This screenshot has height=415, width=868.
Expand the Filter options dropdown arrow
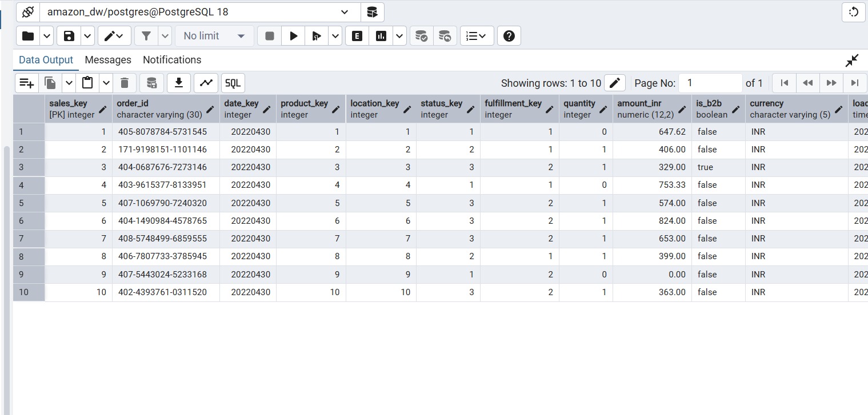click(x=165, y=36)
